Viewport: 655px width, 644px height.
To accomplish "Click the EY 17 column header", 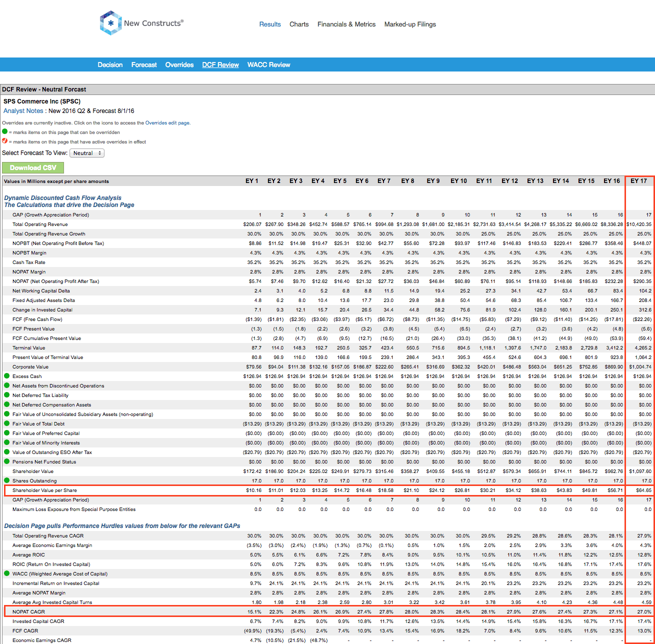I will tap(638, 181).
